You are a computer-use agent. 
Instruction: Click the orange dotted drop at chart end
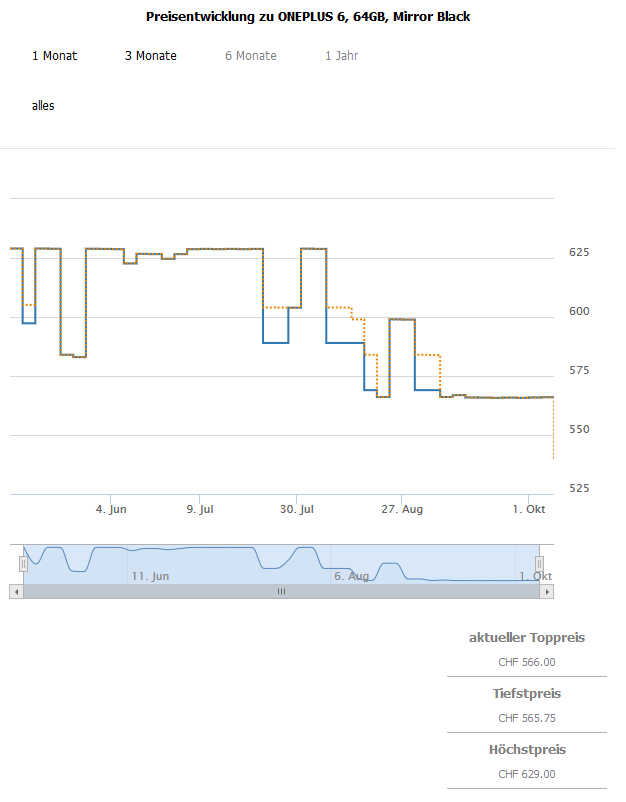553,428
